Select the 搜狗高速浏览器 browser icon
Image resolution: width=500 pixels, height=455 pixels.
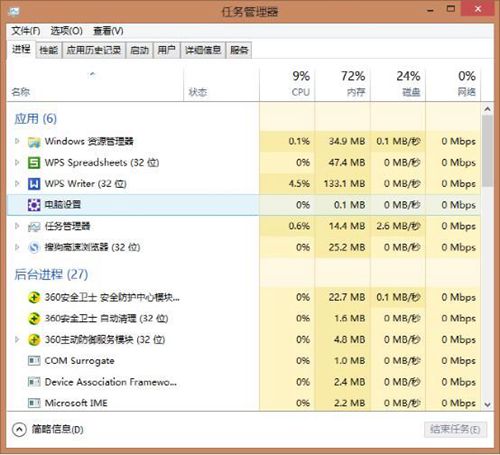click(x=34, y=247)
